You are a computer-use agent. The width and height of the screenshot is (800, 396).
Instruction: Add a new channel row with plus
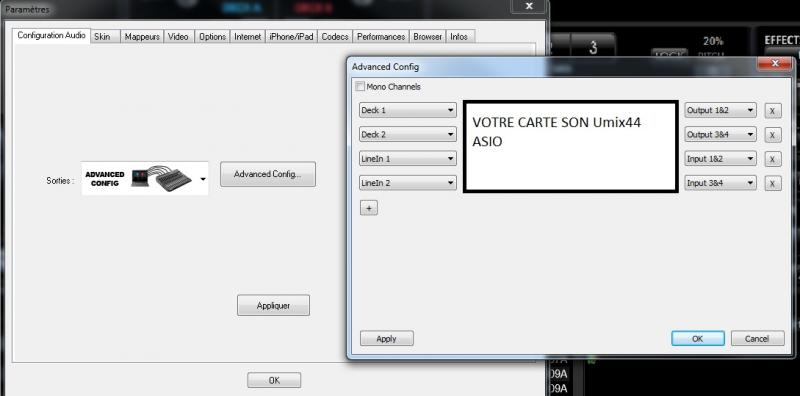[369, 208]
